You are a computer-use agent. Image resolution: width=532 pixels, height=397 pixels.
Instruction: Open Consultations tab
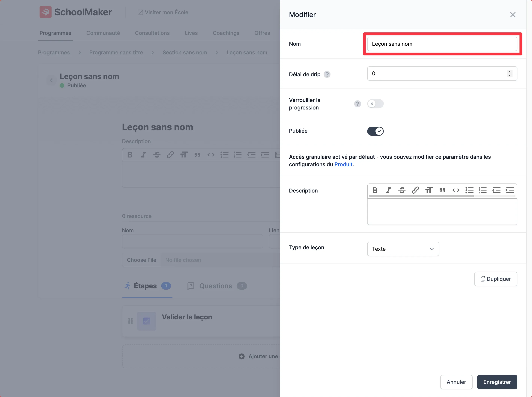point(152,33)
